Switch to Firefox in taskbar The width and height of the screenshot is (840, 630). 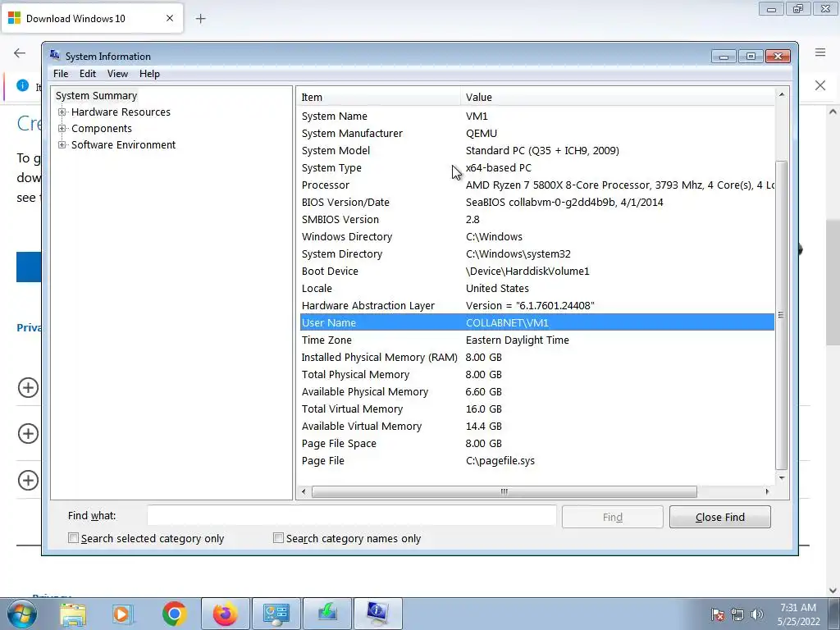(225, 614)
